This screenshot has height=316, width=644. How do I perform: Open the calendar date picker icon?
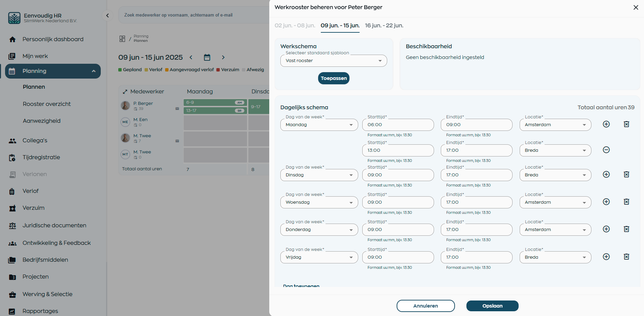coord(207,57)
